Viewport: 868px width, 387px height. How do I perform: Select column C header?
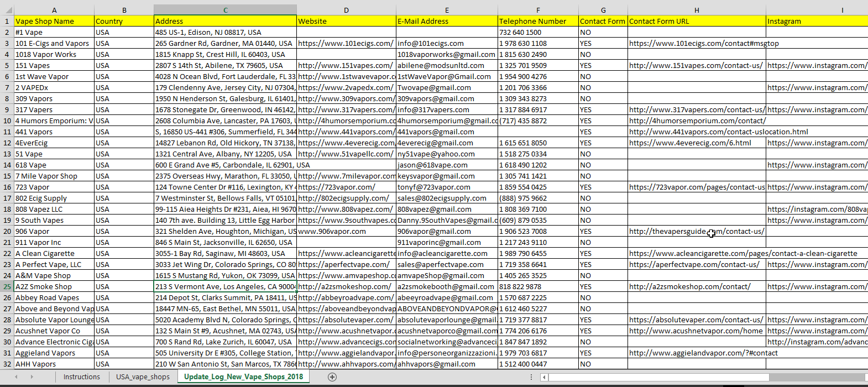coord(225,10)
